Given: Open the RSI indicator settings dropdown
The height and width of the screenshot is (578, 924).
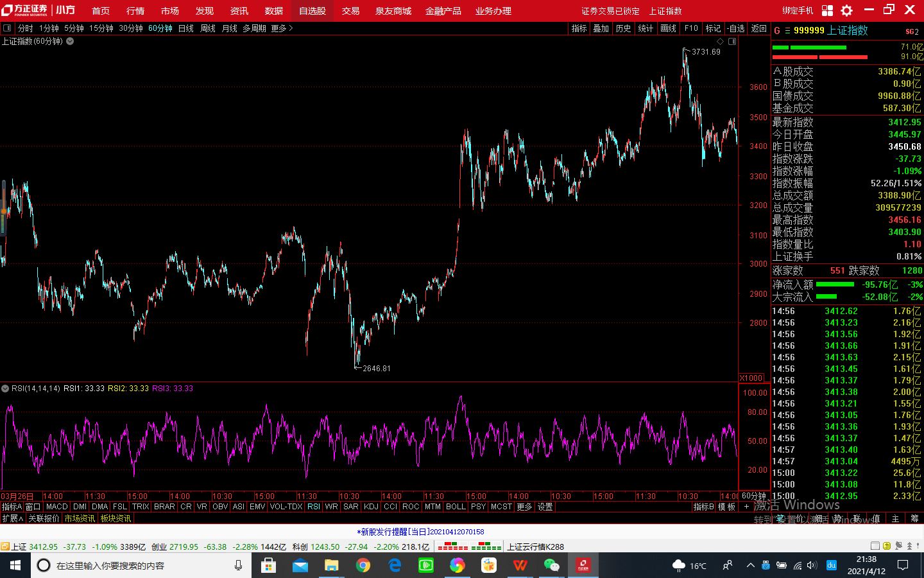Looking at the screenshot, I should (5, 389).
